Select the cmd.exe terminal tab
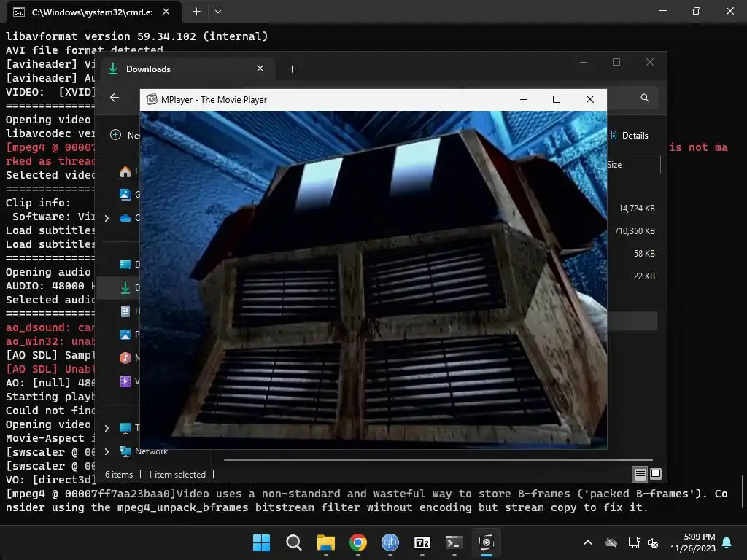This screenshot has height=560, width=747. (93, 12)
